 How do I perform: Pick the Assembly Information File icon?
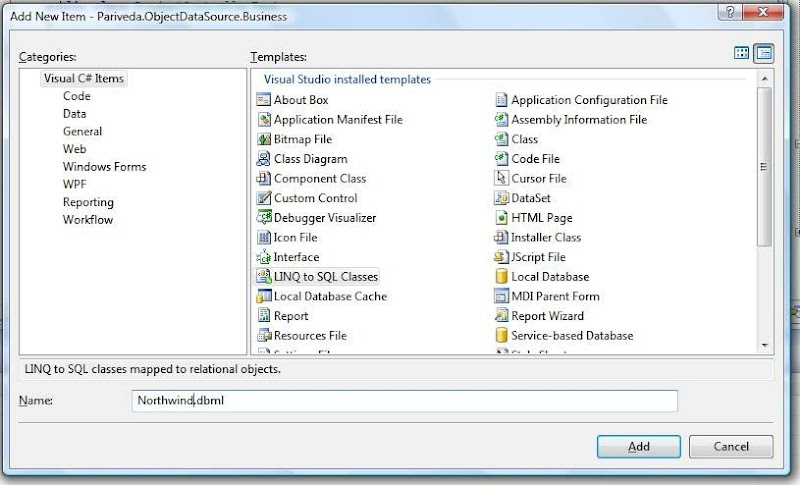(x=501, y=119)
